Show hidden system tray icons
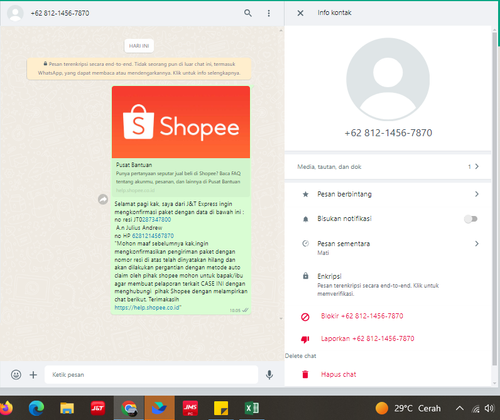Screen dimensions: 500x420 point(460,408)
